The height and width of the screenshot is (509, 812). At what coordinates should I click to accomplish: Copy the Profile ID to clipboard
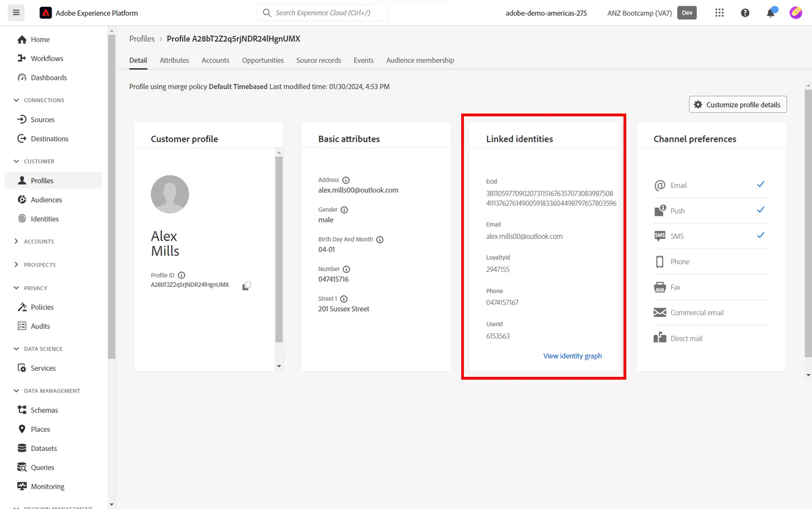[x=246, y=285]
